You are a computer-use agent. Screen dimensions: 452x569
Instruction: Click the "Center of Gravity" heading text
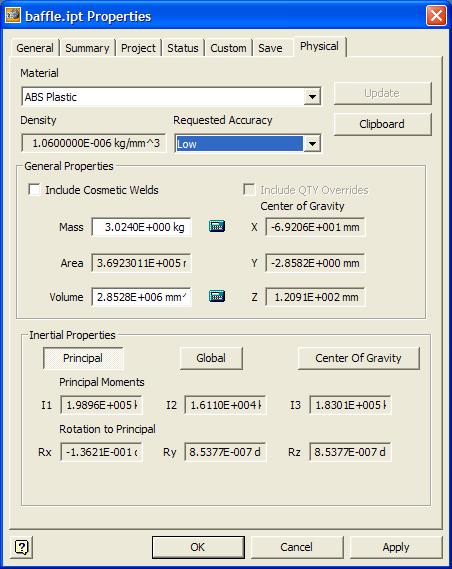[302, 206]
